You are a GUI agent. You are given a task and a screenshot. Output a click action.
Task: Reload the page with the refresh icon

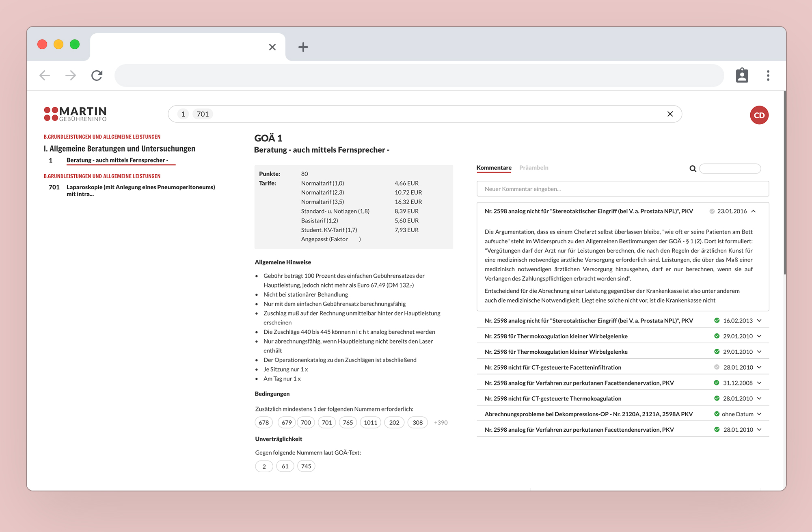[x=97, y=76]
